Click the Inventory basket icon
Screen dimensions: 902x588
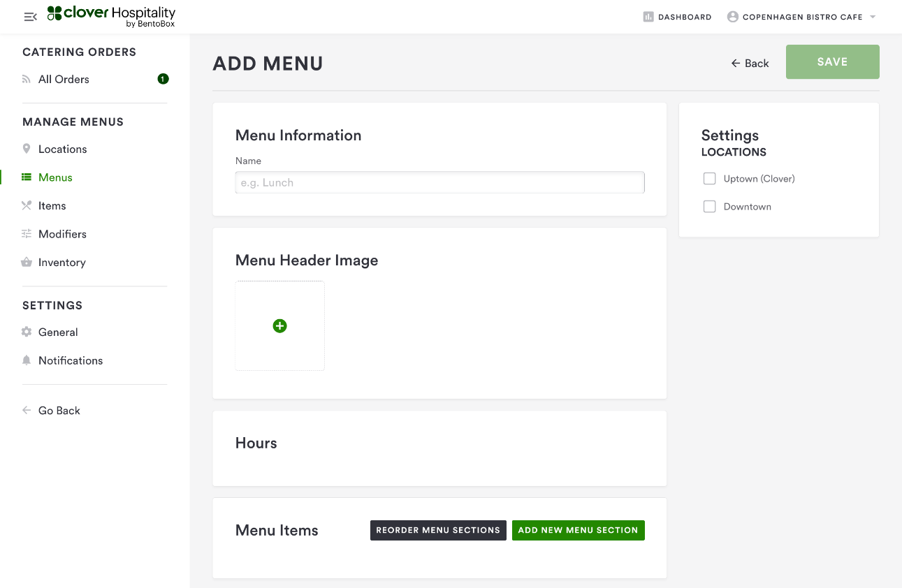(x=27, y=263)
